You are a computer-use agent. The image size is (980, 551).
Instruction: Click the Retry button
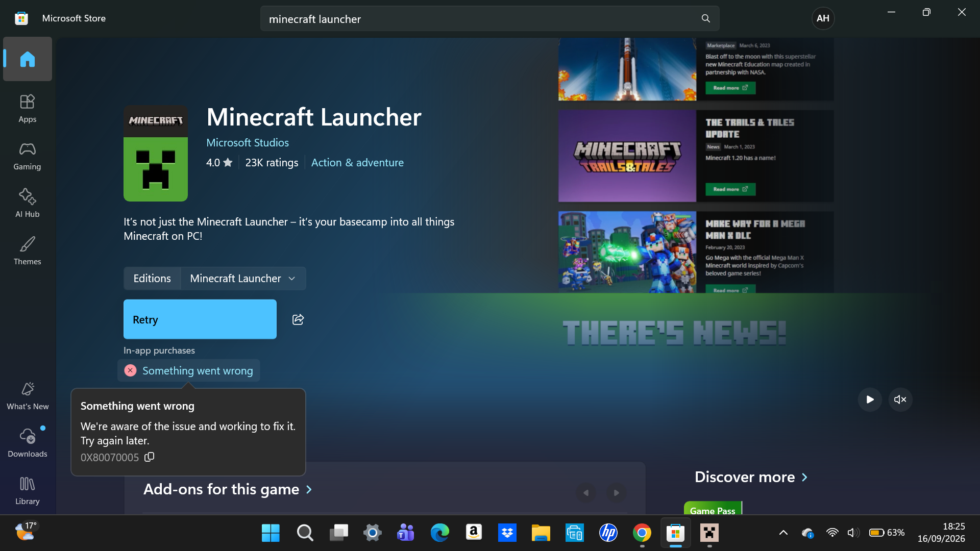tap(200, 319)
